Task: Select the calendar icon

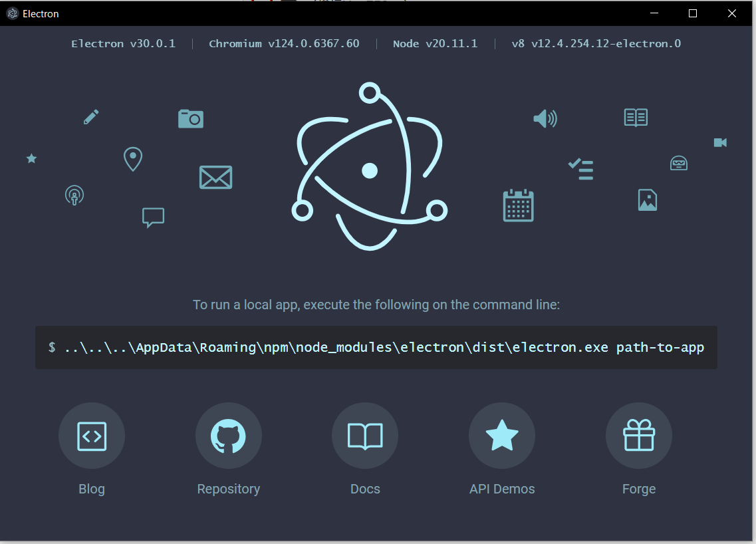Action: click(x=519, y=205)
